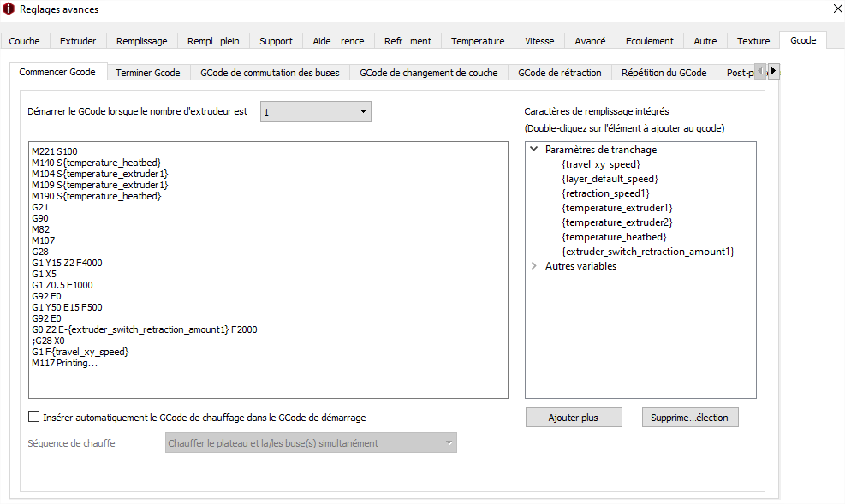Click the G28 homing line
This screenshot has width=845, height=504.
(x=40, y=252)
